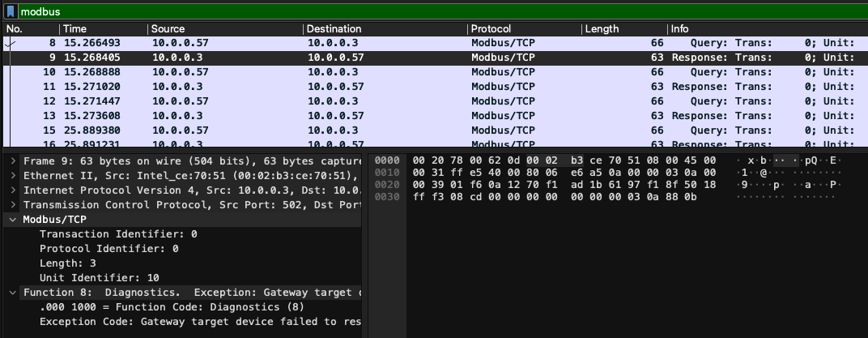Collapse the Function 8 Diagnostics node
The width and height of the screenshot is (868, 338).
pyautogui.click(x=12, y=292)
